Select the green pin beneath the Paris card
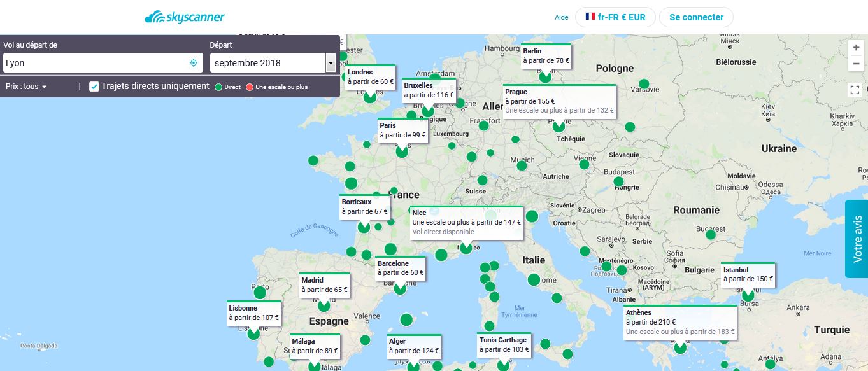The width and height of the screenshot is (868, 371). point(402,151)
